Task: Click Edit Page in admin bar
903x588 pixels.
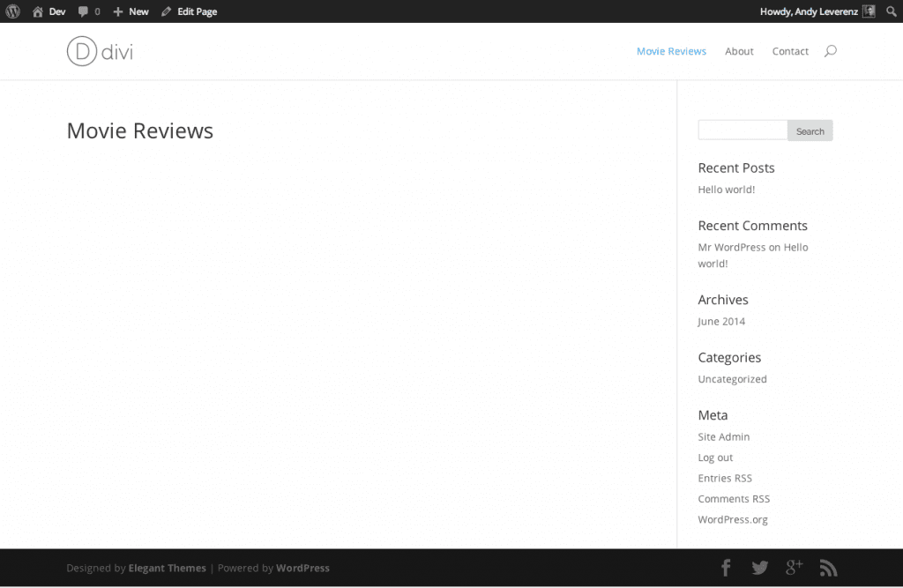Action: coord(189,11)
